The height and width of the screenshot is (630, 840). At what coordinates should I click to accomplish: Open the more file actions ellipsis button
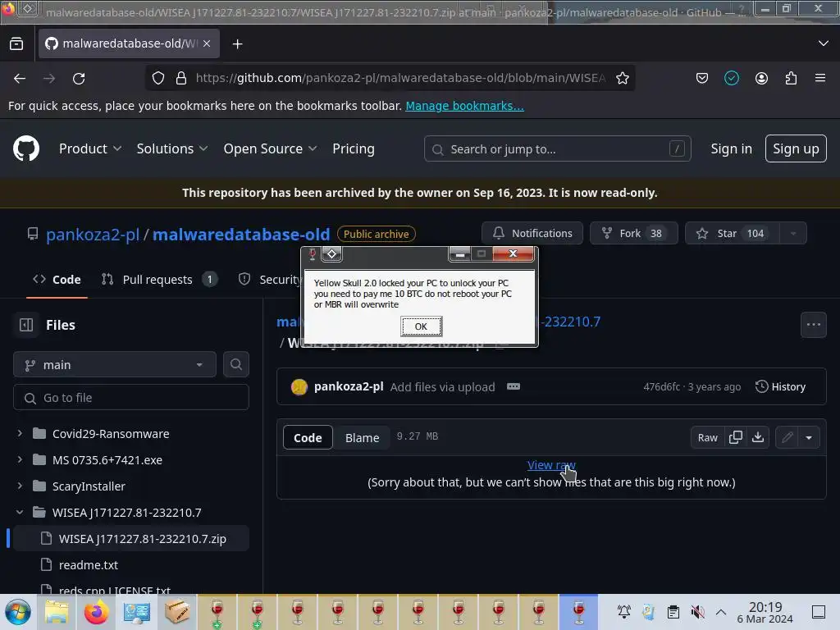(814, 325)
